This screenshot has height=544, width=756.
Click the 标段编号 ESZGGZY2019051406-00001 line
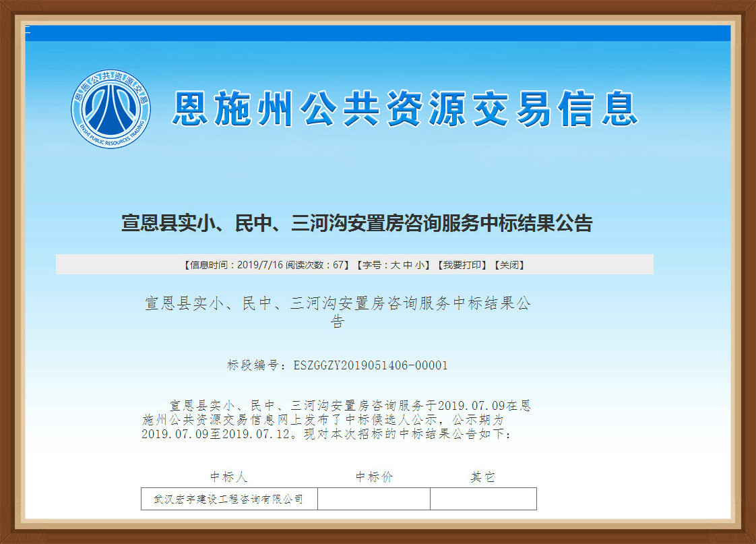(x=337, y=365)
